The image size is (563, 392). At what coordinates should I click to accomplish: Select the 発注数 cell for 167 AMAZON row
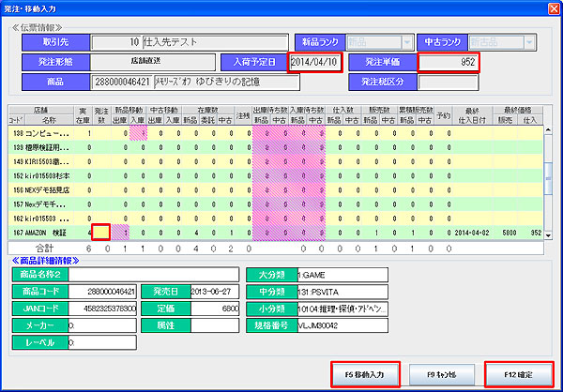click(x=101, y=233)
